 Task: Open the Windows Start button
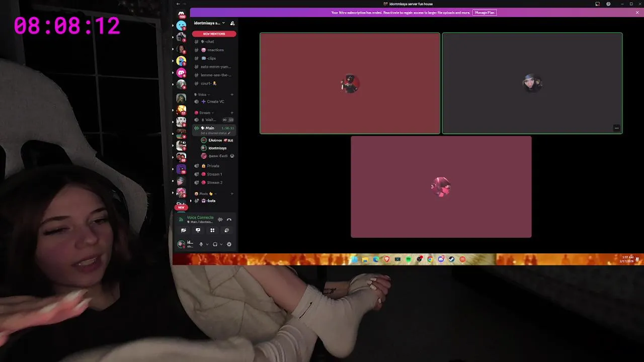click(x=355, y=259)
